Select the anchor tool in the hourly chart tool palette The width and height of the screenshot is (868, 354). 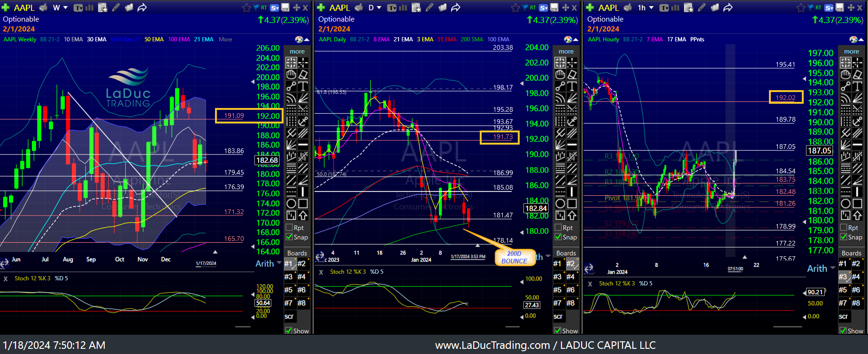(x=858, y=121)
